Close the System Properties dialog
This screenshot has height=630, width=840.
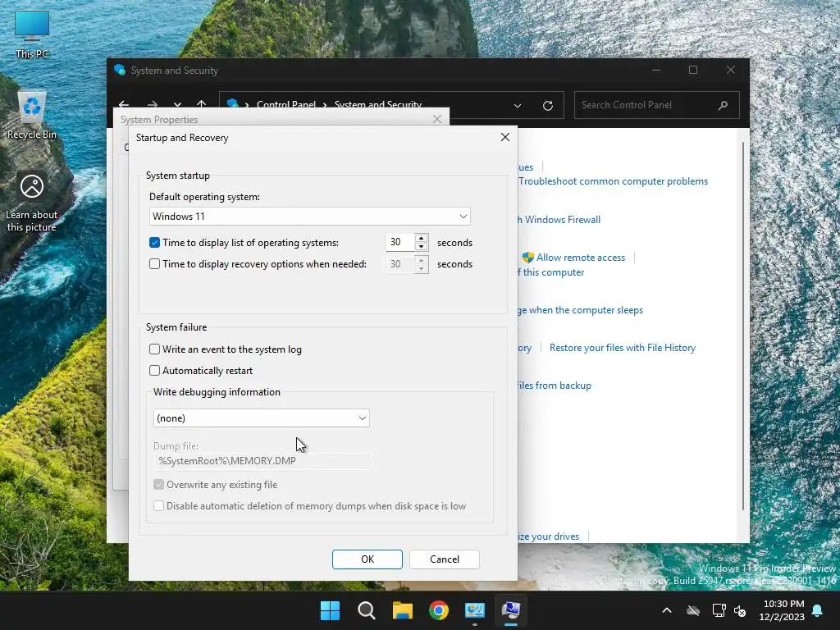pos(437,119)
